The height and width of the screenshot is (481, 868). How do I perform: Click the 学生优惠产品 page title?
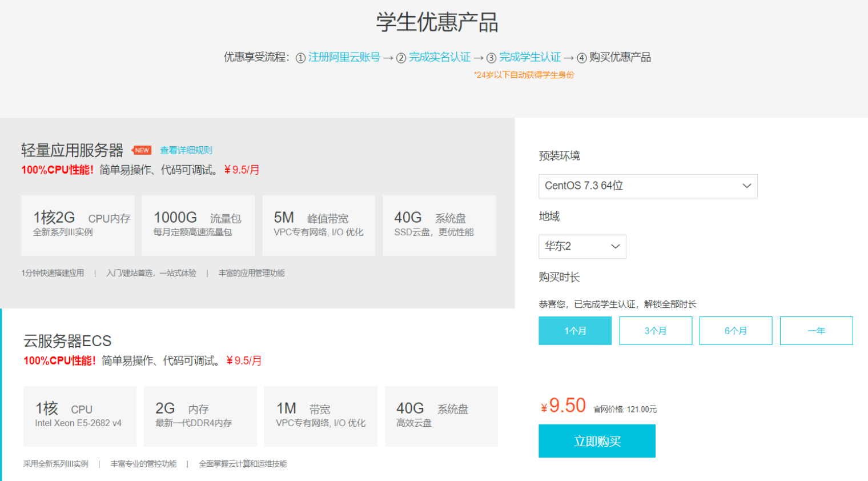pos(437,22)
